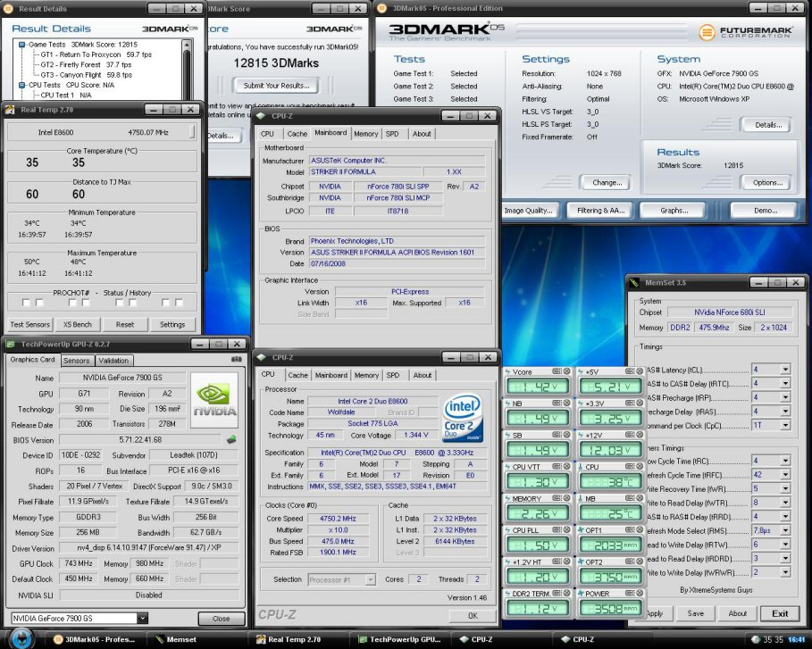812x649 pixels.
Task: Close the POWER fan monitor widget
Action: tap(640, 593)
